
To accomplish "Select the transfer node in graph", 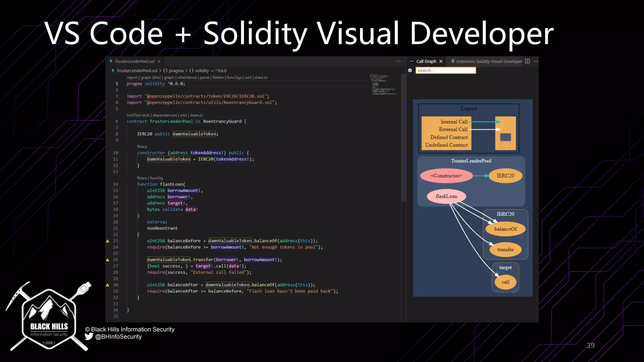I will tap(505, 250).
